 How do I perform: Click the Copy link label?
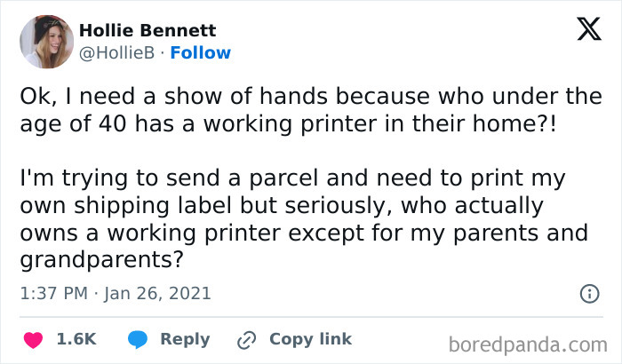click(x=311, y=339)
